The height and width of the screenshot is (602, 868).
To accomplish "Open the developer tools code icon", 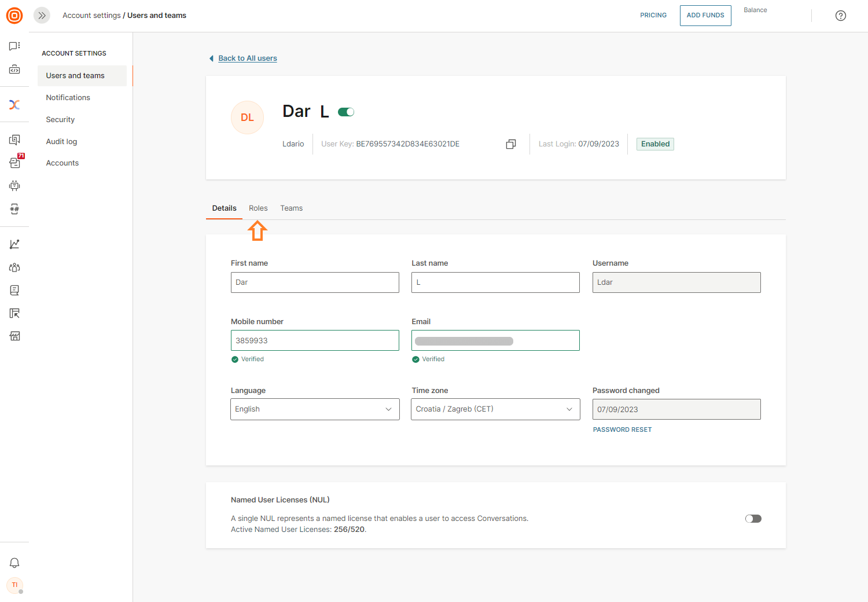I will point(14,69).
